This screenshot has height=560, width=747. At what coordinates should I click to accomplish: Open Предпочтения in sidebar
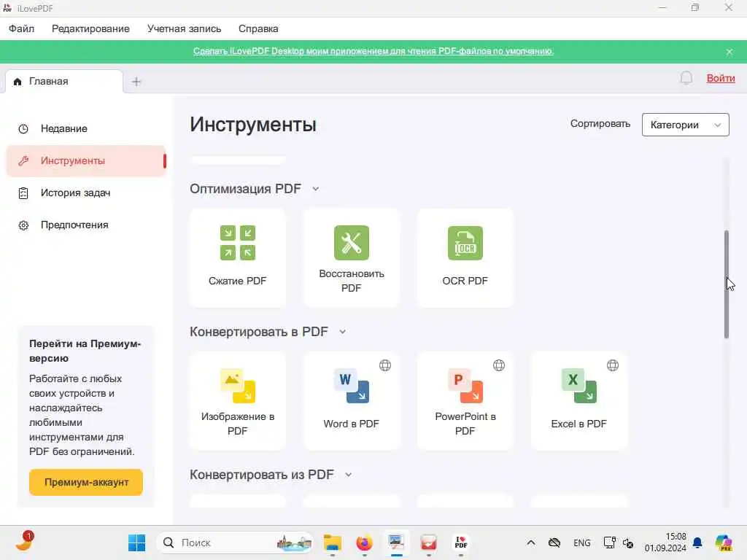click(86, 225)
